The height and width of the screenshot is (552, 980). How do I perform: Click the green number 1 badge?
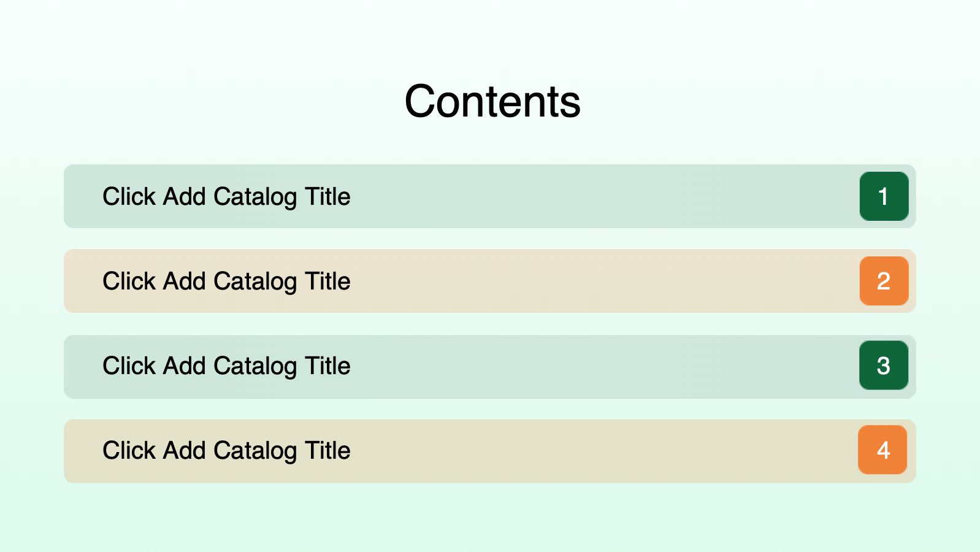point(884,196)
